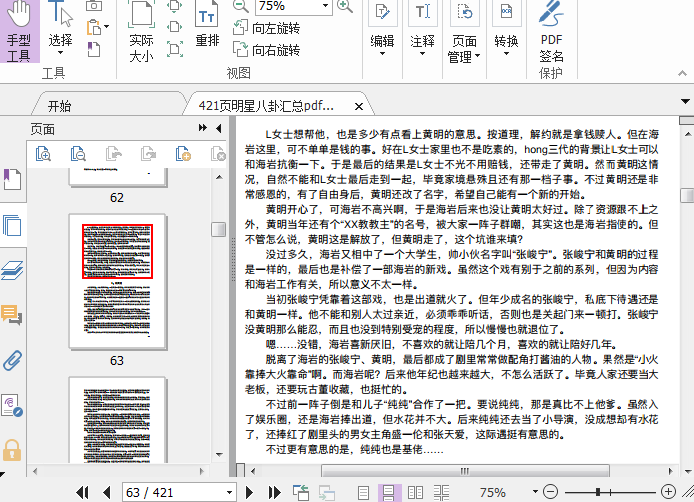Select the 421页明星八卦汇总pdf tab
Screen dimensions: 694x502
click(x=266, y=106)
